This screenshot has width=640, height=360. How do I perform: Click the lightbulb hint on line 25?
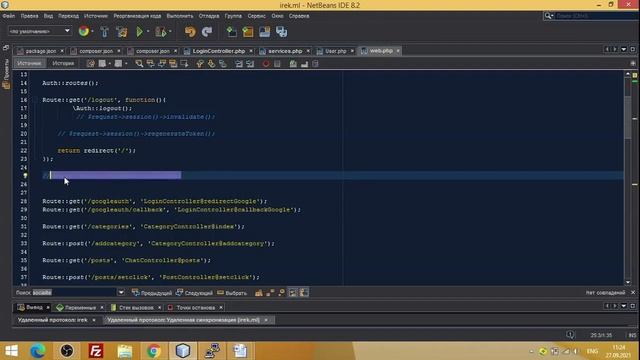25,176
